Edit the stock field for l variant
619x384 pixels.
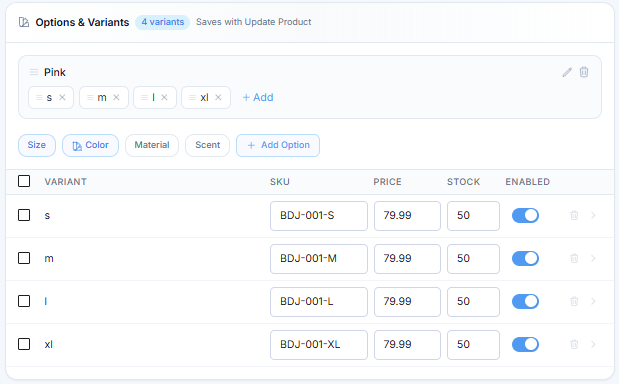tap(473, 302)
